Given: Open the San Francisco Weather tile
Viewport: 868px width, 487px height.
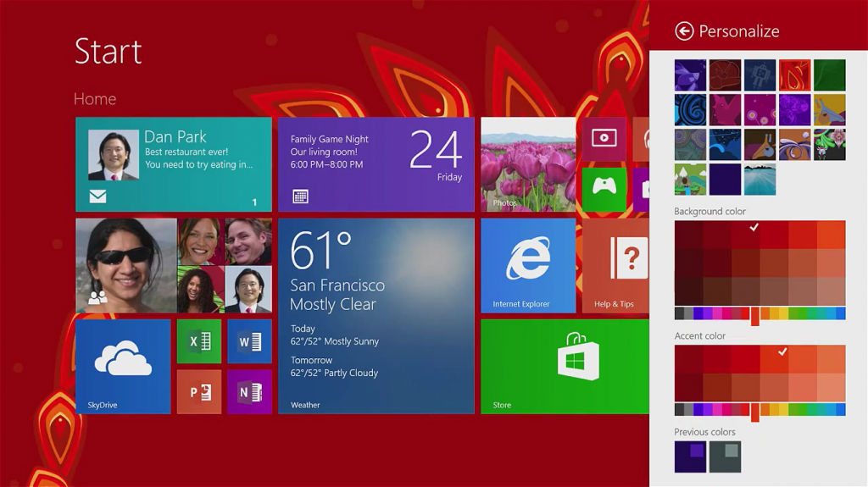Looking at the screenshot, I should 376,316.
